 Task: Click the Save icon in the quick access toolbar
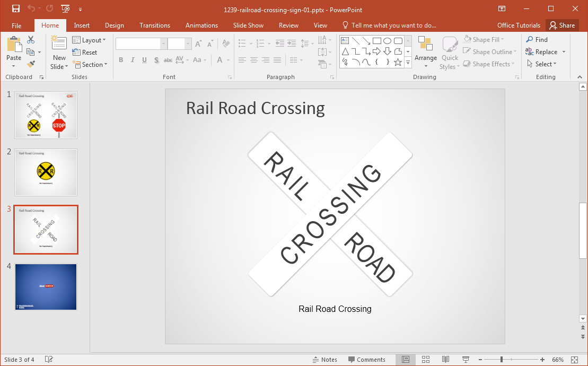[15, 8]
